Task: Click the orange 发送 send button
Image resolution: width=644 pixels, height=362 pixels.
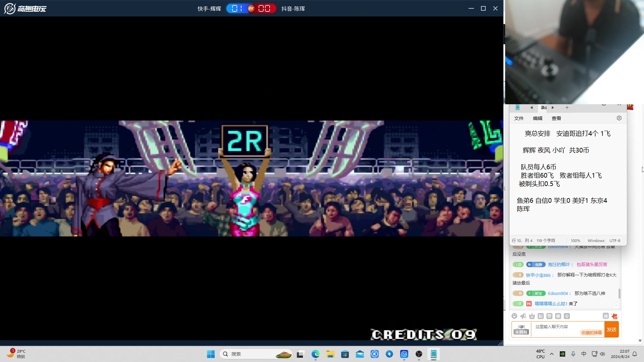Action: 611,329
